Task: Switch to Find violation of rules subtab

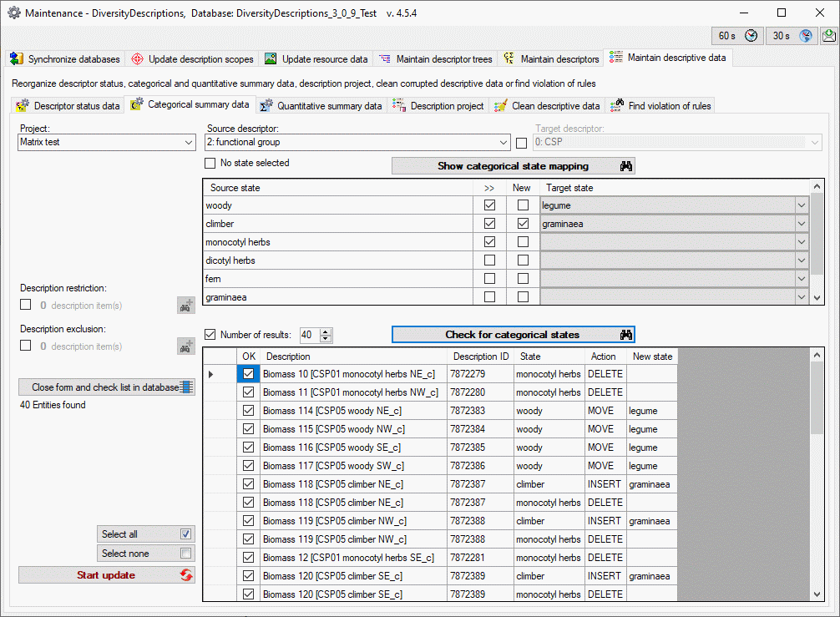Action: [x=660, y=105]
